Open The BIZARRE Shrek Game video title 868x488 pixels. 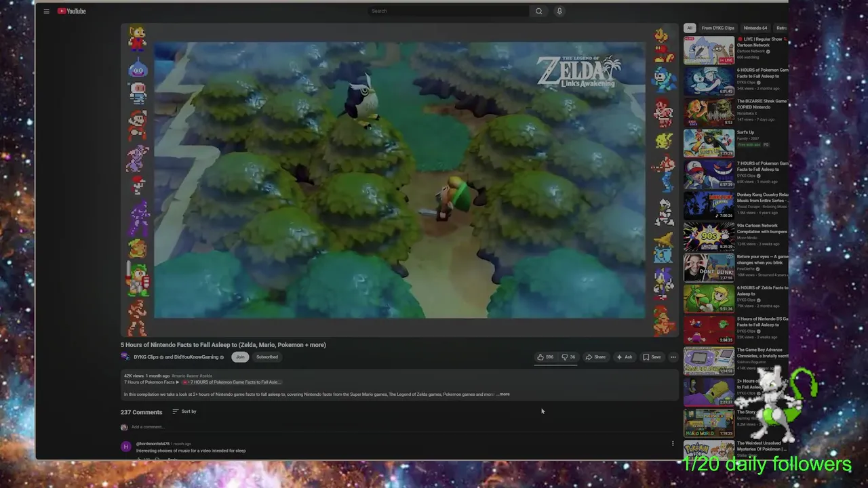click(762, 104)
